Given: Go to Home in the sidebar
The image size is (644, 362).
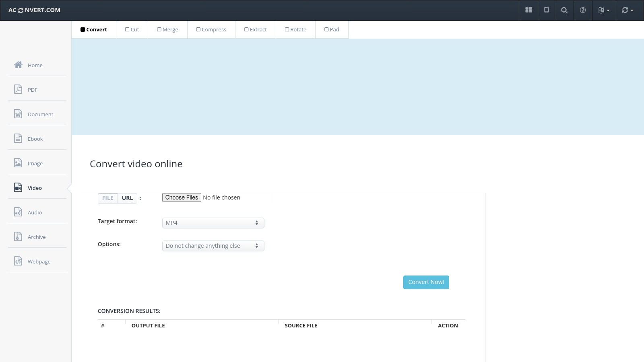Looking at the screenshot, I should 37,65.
